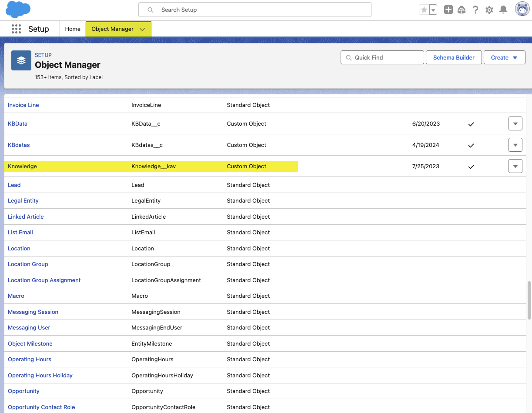Click the checkmark on the Knowledge row
The height and width of the screenshot is (413, 532).
tap(471, 167)
